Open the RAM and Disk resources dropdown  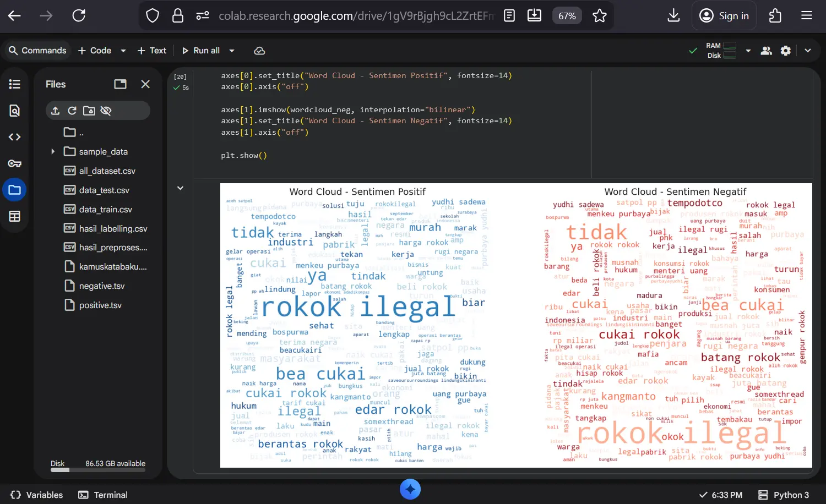click(x=748, y=50)
